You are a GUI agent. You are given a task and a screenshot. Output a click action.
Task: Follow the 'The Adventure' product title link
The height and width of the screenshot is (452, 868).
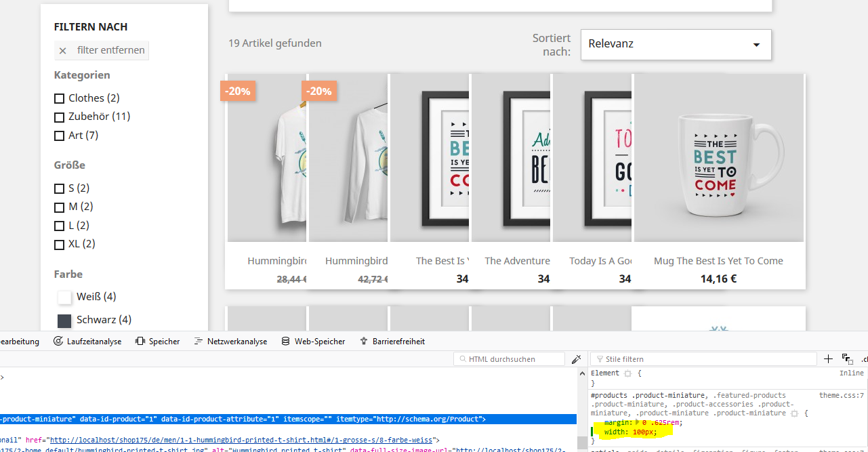pyautogui.click(x=517, y=261)
